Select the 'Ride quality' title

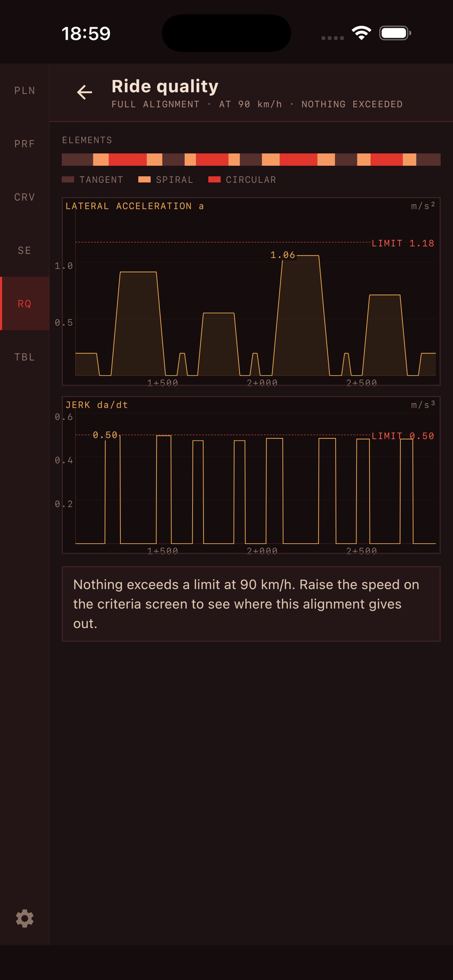(165, 86)
